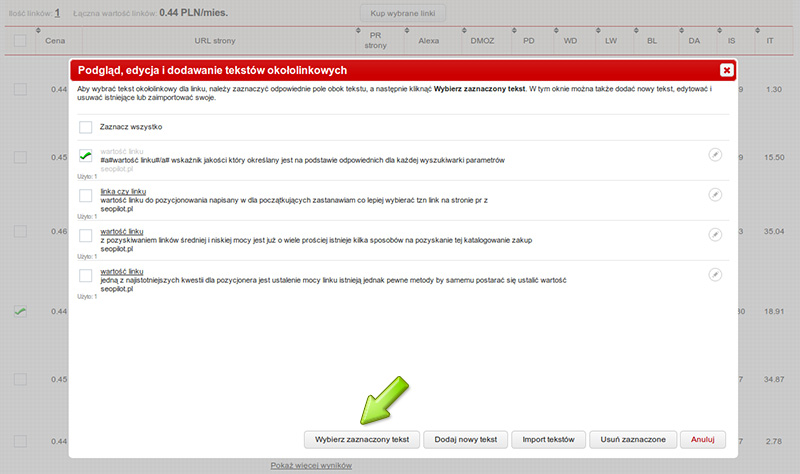Click edit pencil for fourth text entry
This screenshot has height=474, width=800.
click(x=714, y=274)
